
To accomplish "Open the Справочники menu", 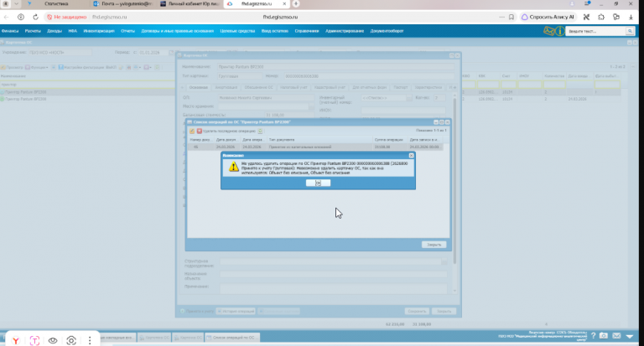I will 307,31.
